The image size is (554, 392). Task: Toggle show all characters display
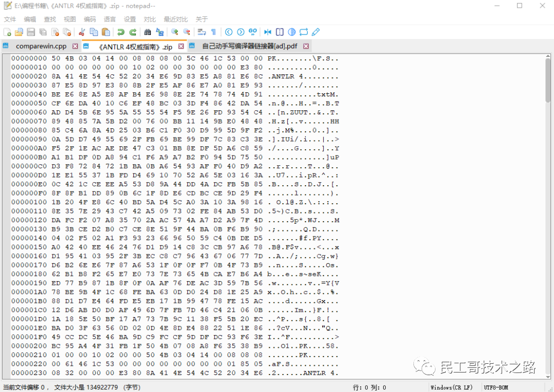[x=213, y=32]
